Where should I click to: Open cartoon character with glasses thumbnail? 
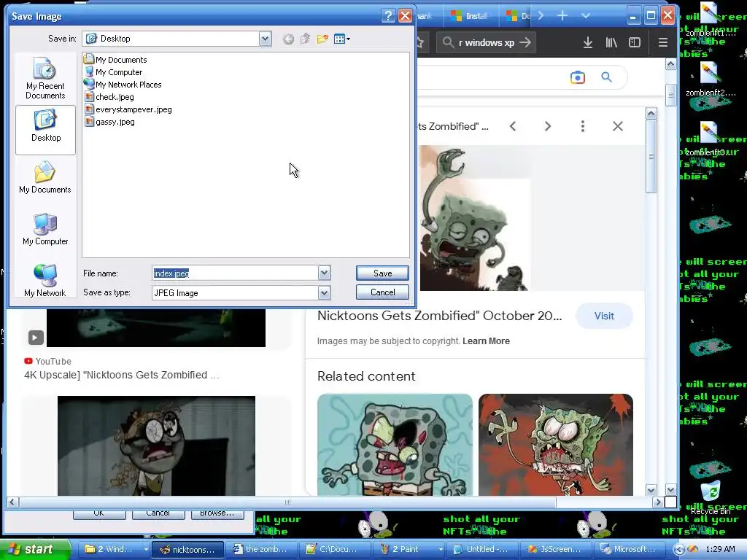pyautogui.click(x=156, y=446)
